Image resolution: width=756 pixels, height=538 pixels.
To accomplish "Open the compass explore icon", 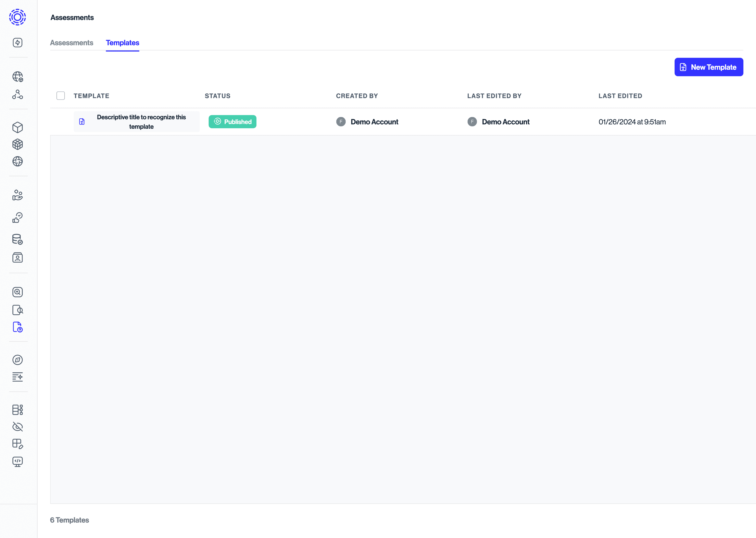I will [x=17, y=360].
